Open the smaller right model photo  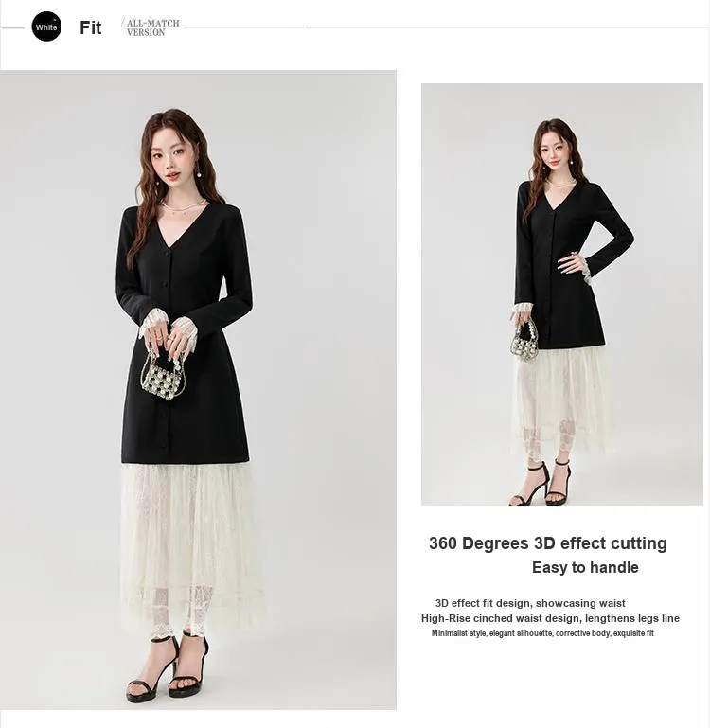(562, 293)
